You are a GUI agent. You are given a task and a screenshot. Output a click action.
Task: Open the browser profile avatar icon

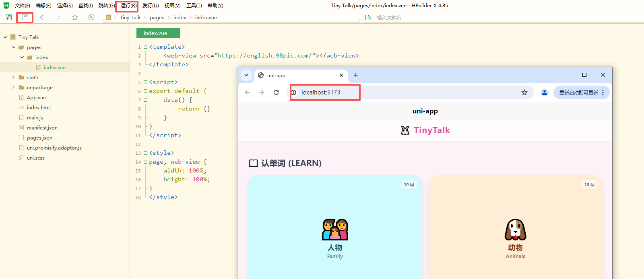[x=544, y=92]
